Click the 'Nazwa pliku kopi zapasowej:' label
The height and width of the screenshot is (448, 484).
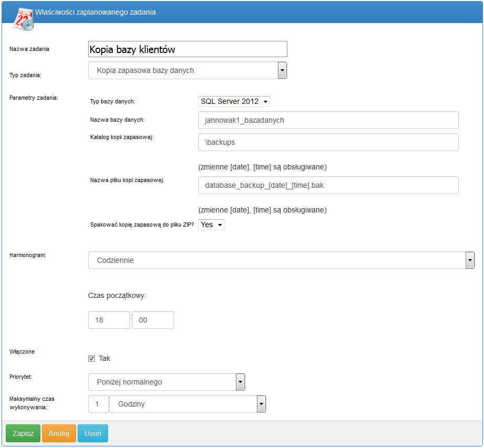click(x=127, y=180)
